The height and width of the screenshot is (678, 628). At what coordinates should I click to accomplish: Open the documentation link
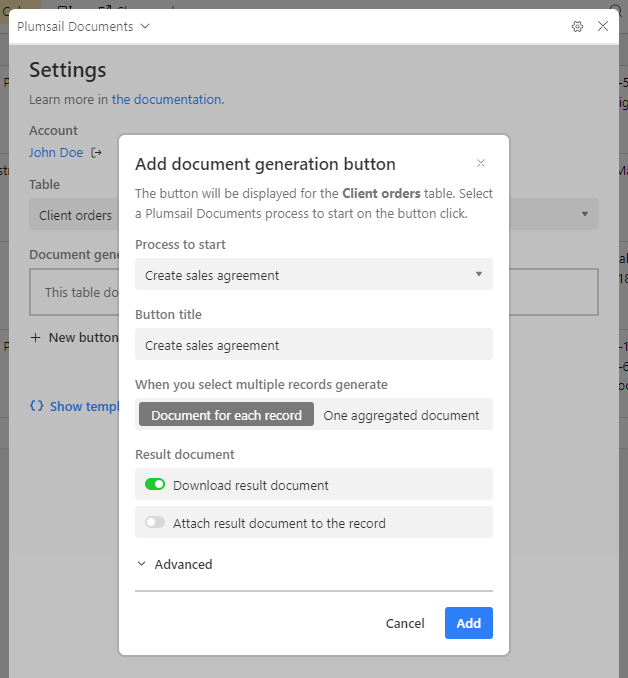coord(167,99)
